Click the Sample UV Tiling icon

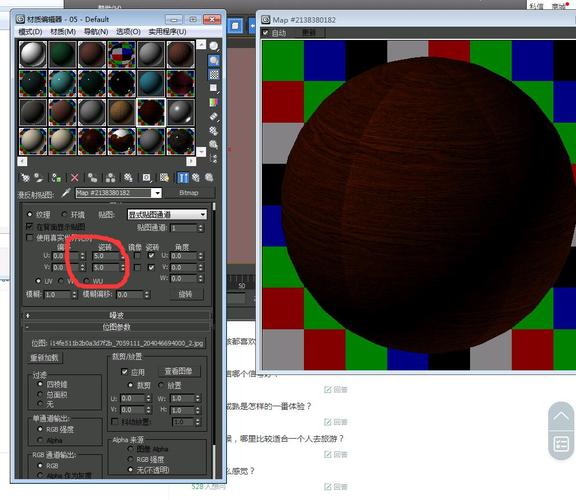pyautogui.click(x=214, y=88)
